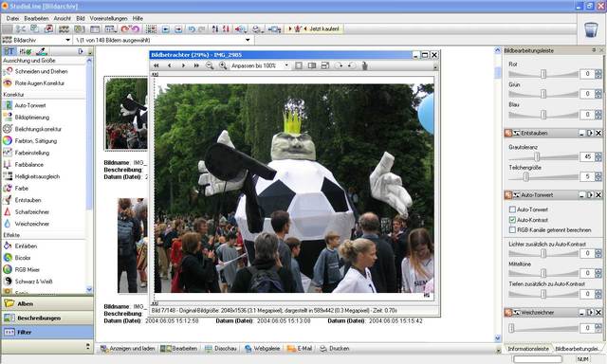Screen dimensions: 607x364
Task: Collapse the Auto-Tonwert panel
Action: (x=581, y=195)
